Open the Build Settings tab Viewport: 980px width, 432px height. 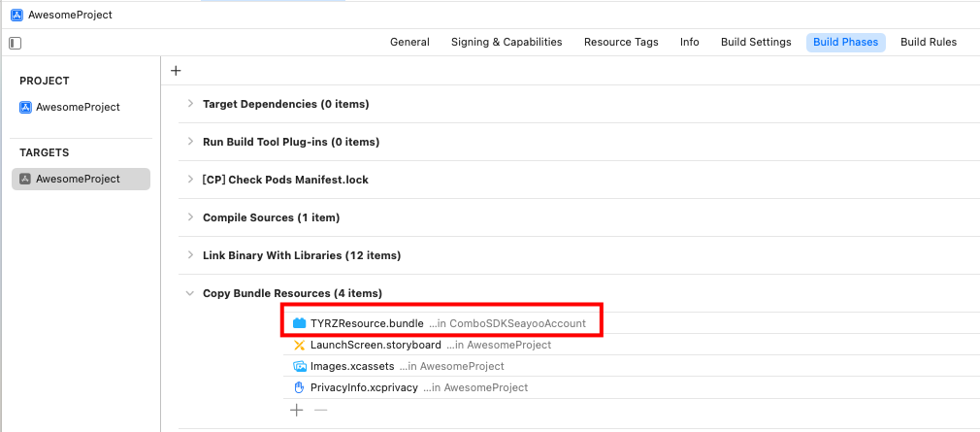[756, 43]
